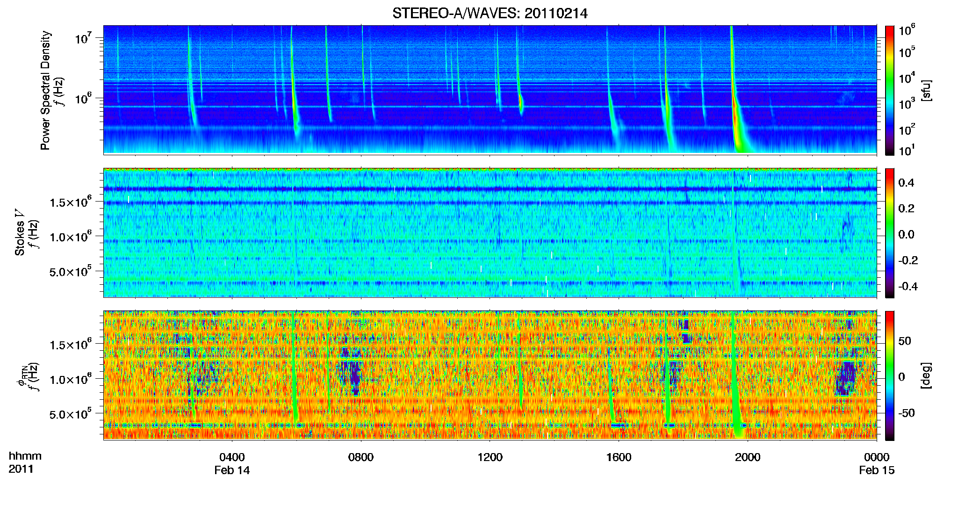Click the 50 value on the degrees color bar
This screenshot has width=980, height=505.
(x=905, y=341)
